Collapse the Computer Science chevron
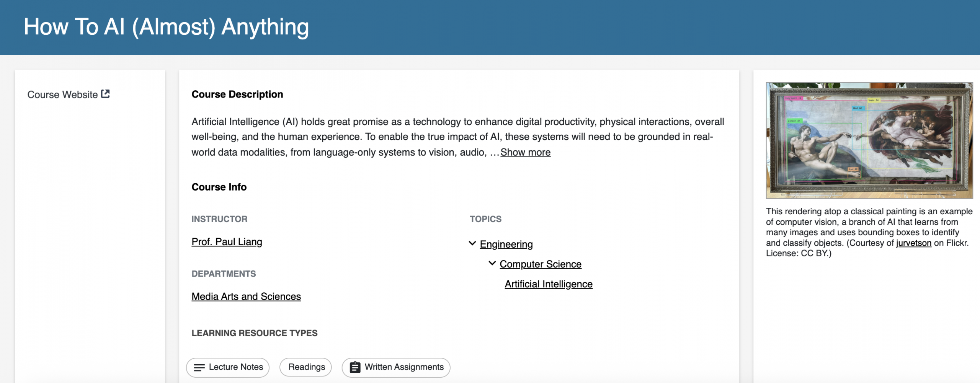The width and height of the screenshot is (980, 383). click(x=492, y=263)
